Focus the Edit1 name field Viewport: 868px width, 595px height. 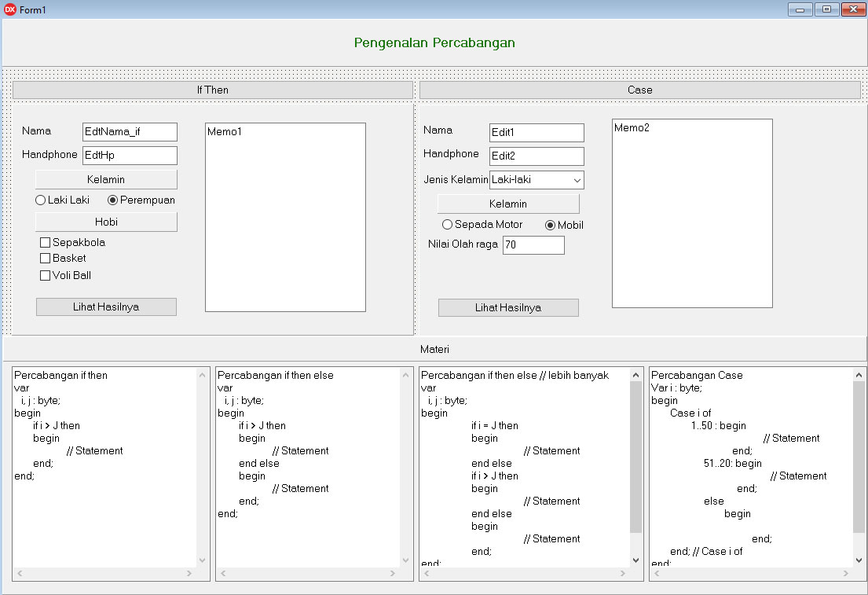537,132
